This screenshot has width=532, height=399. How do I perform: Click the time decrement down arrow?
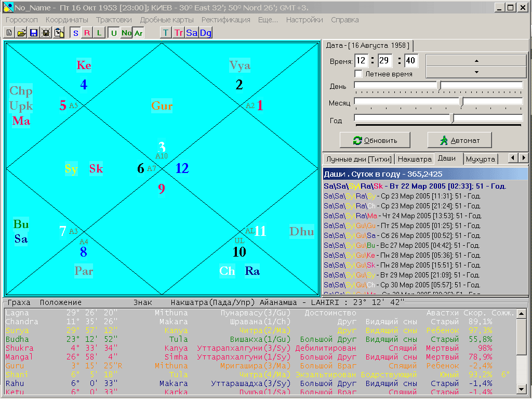(x=476, y=72)
